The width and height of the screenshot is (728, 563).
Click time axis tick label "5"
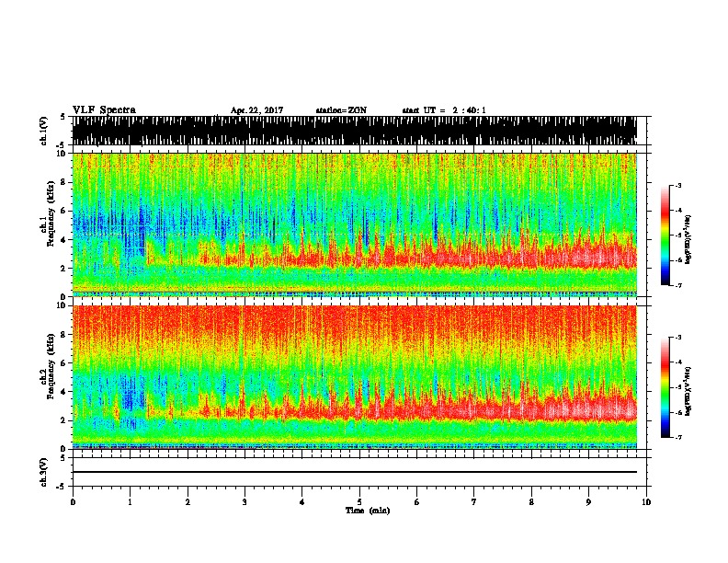359,501
